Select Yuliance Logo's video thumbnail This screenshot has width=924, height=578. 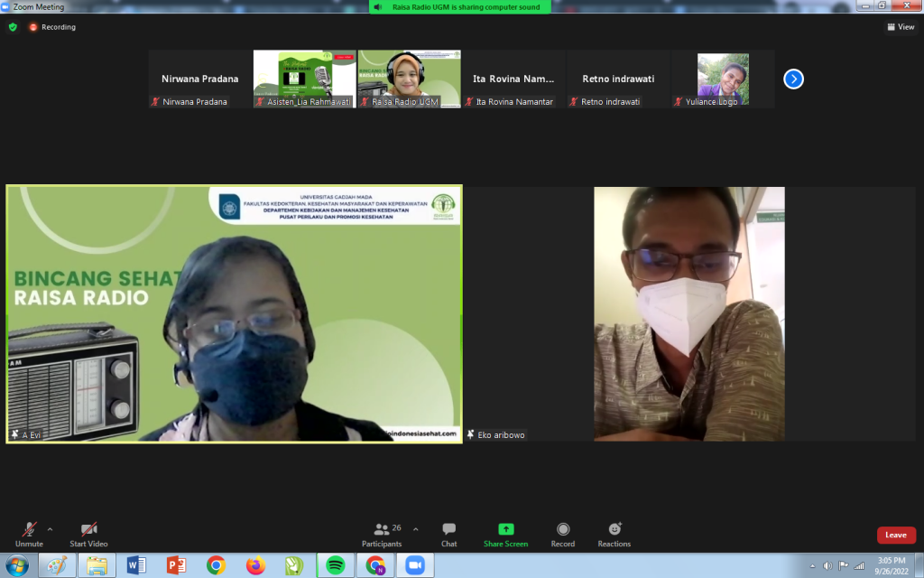(x=723, y=79)
